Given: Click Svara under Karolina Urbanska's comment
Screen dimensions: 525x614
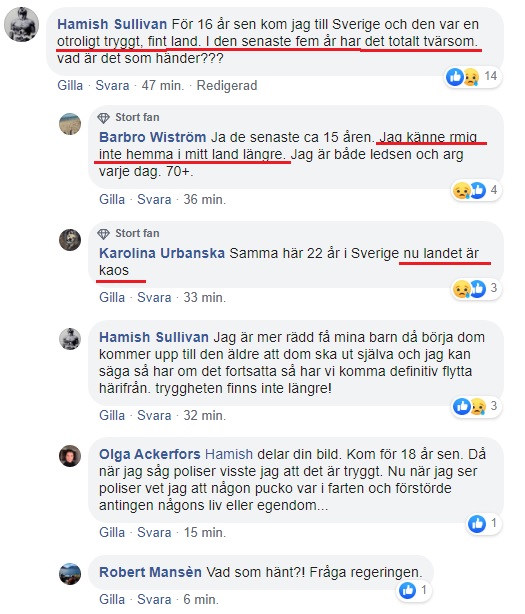Looking at the screenshot, I should pyautogui.click(x=154, y=298).
